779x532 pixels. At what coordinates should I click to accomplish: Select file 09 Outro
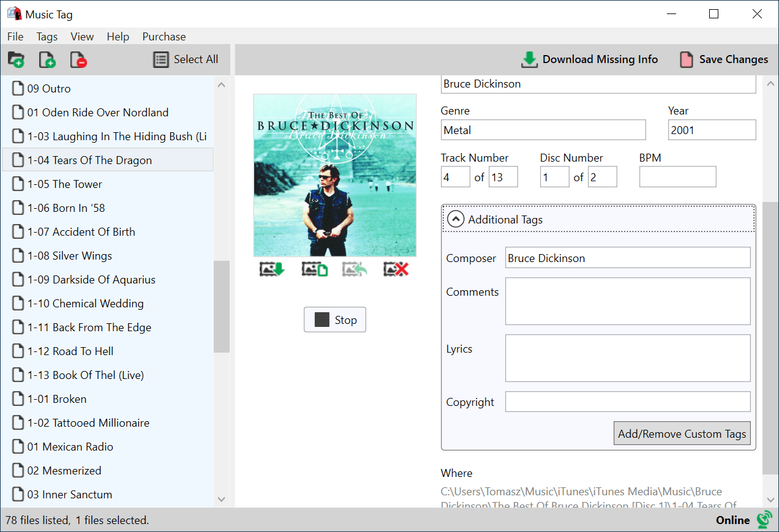[x=107, y=89]
